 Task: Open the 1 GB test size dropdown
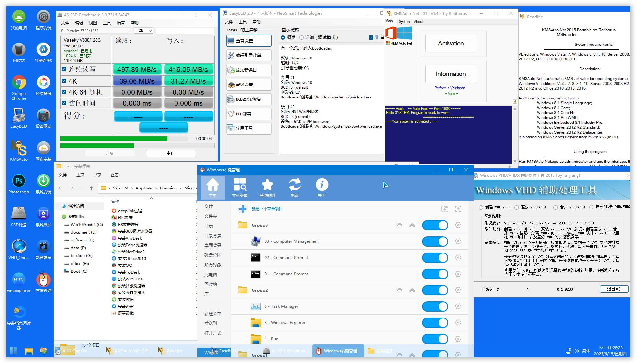coord(151,30)
